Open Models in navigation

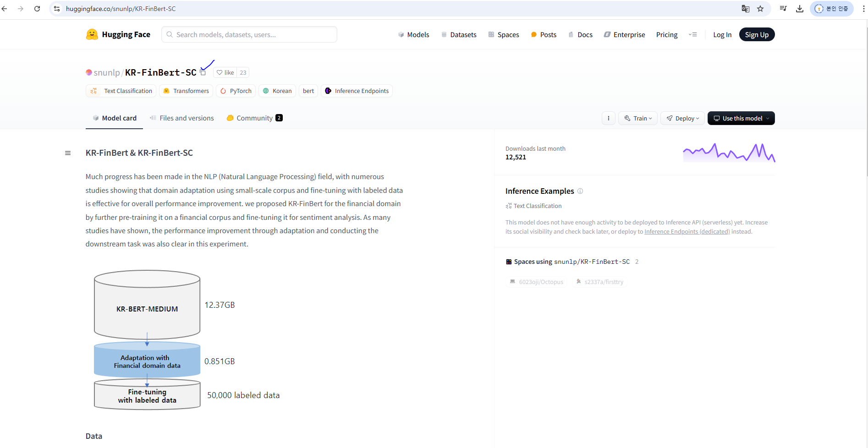413,34
